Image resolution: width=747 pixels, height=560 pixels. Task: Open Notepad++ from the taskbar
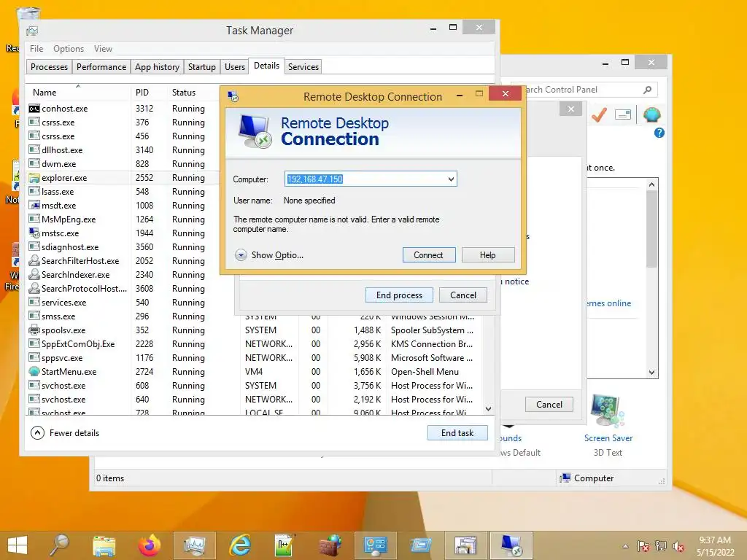pyautogui.click(x=284, y=545)
